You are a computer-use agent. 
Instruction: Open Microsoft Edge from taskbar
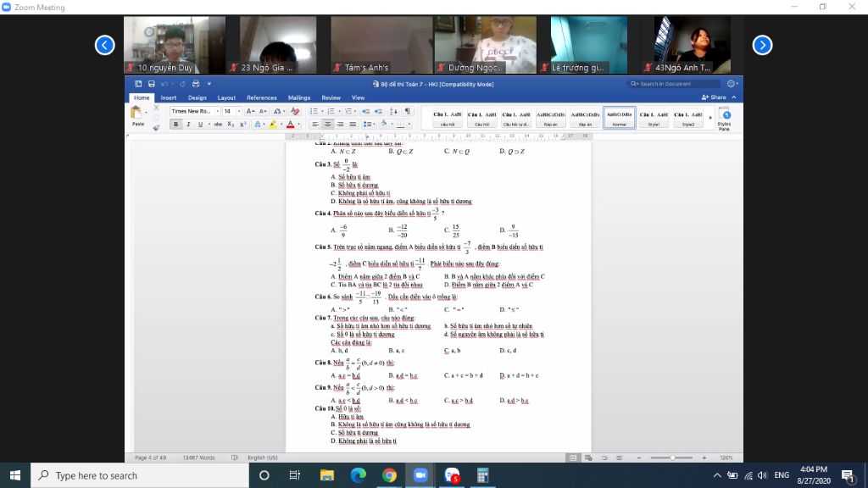point(359,475)
